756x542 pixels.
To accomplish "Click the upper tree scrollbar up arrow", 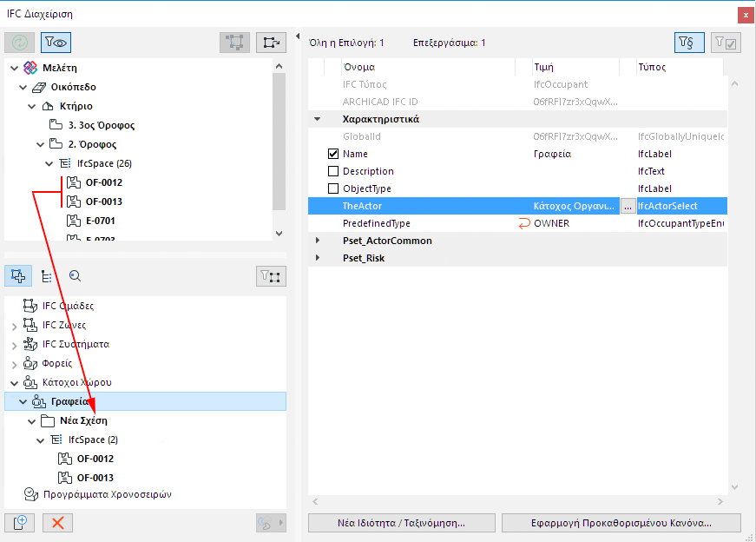I will tap(279, 66).
